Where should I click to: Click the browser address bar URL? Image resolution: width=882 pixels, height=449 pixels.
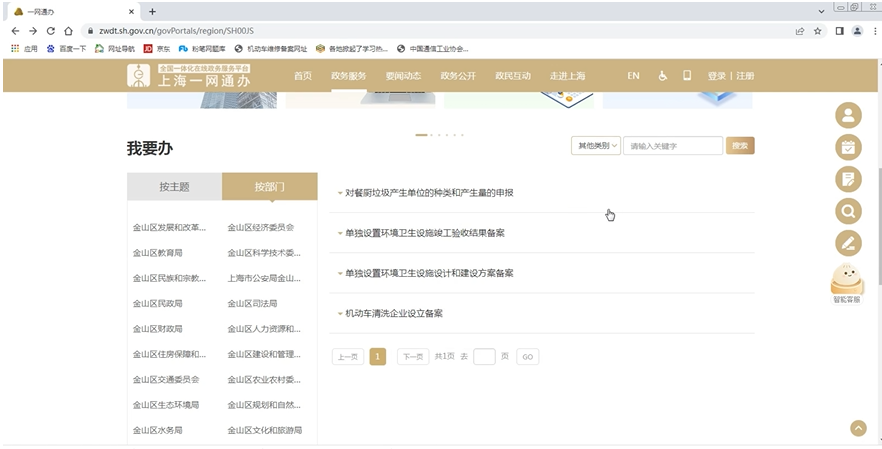(x=176, y=31)
